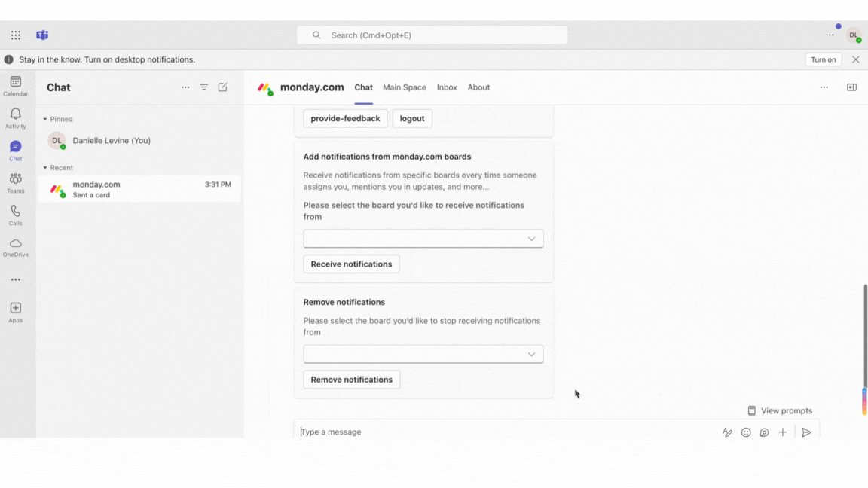Switch to the Chat tab

click(x=364, y=87)
